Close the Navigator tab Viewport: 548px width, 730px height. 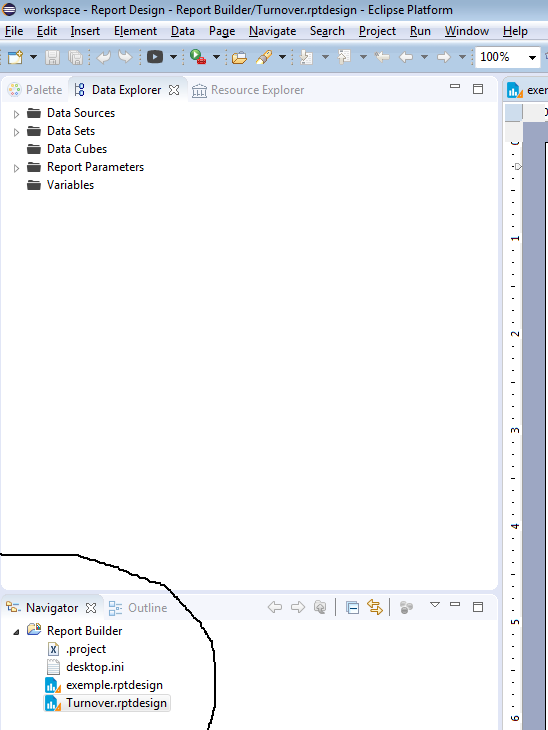tap(91, 608)
